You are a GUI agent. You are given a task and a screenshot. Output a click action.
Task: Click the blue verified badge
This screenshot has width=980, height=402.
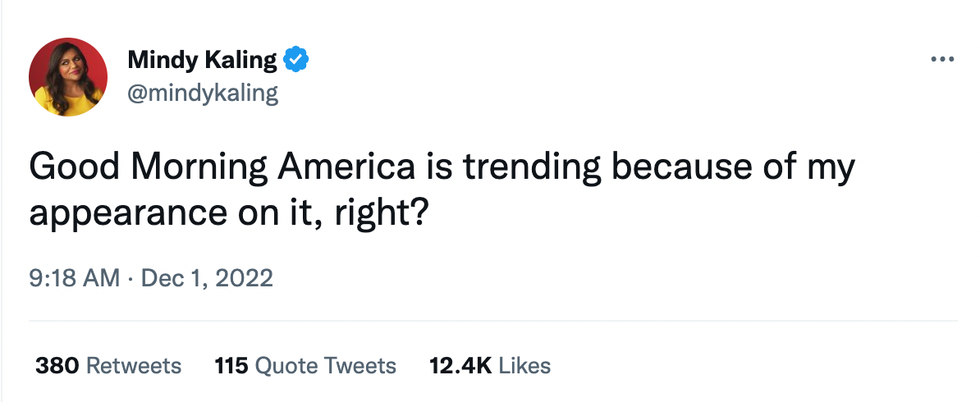click(x=297, y=60)
